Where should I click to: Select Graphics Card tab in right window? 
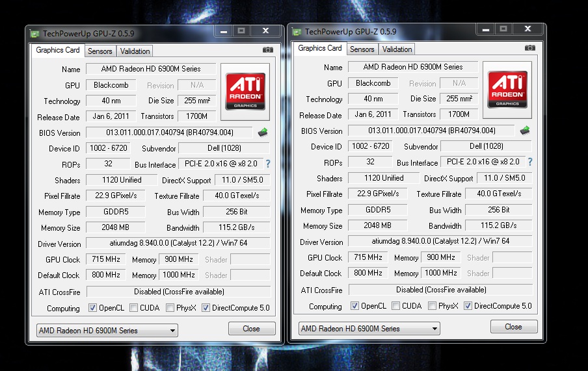pos(320,48)
